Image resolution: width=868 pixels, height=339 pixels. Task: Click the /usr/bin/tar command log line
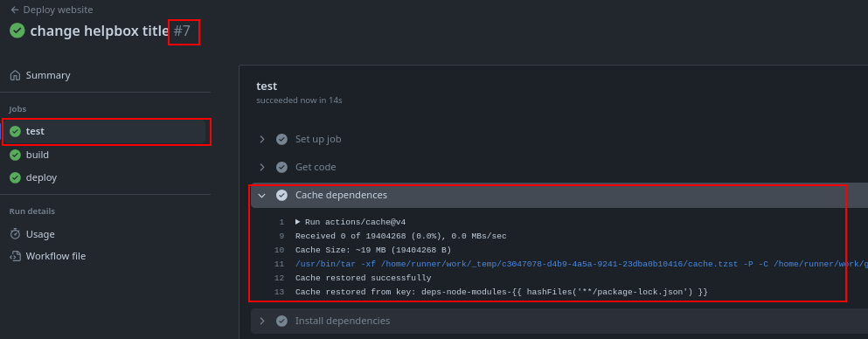581,264
